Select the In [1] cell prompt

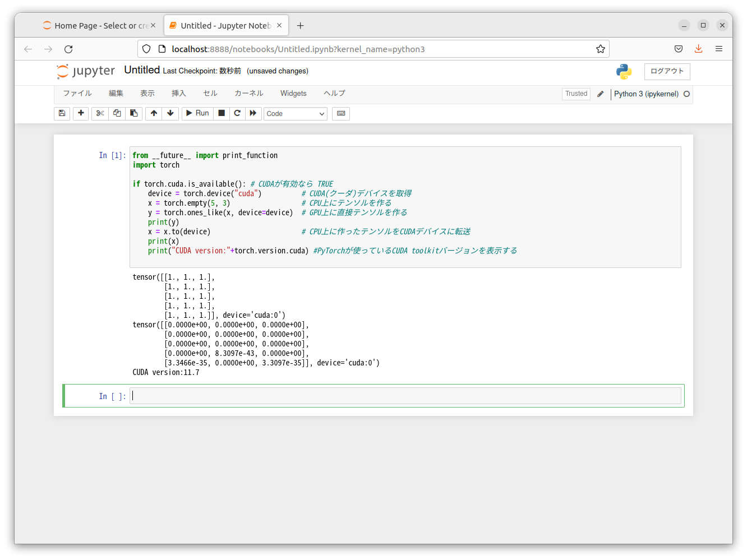(112, 155)
